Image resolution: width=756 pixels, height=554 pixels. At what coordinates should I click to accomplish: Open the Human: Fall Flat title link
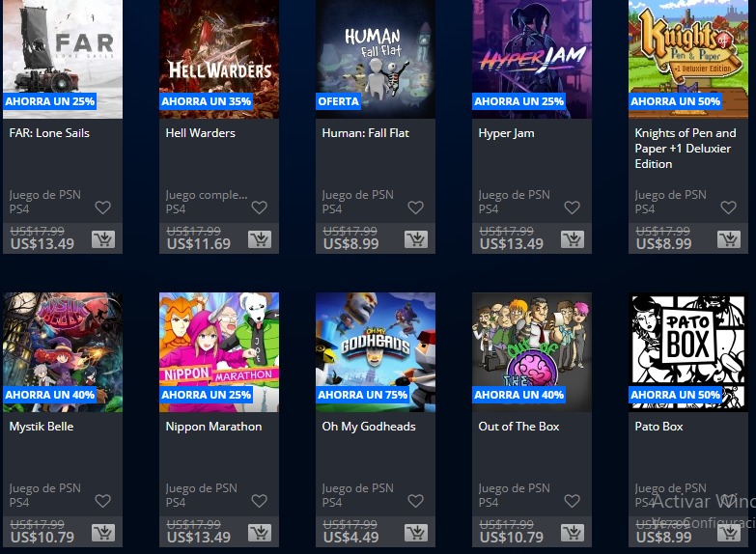[x=366, y=133]
